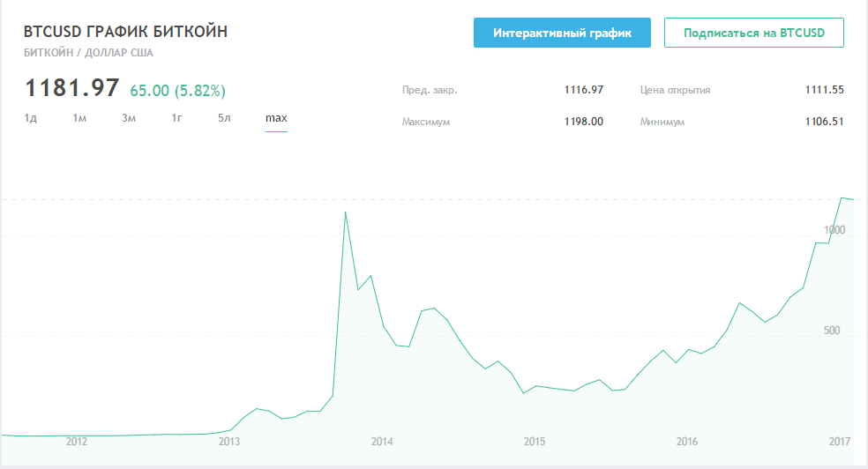The height and width of the screenshot is (469, 868).
Task: Click the minimum value 1106.51
Action: tap(824, 121)
